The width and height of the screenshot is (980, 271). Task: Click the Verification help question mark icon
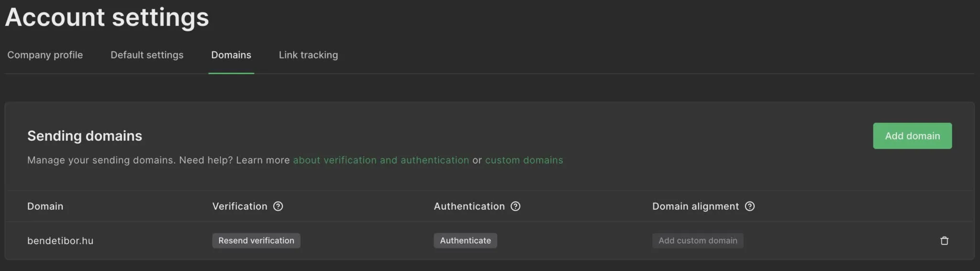[x=278, y=206]
